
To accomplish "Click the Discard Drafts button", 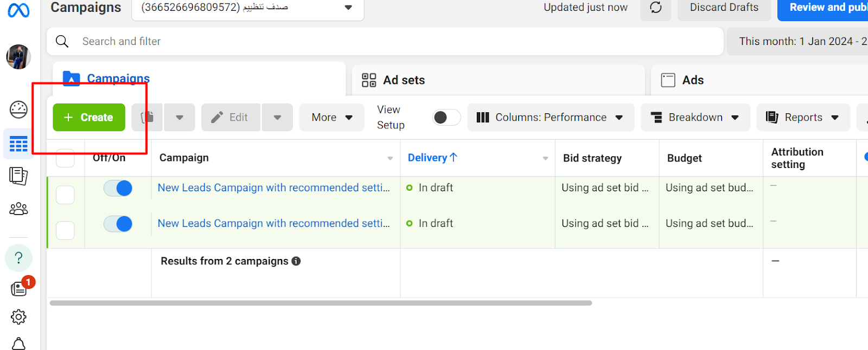I will coord(724,8).
